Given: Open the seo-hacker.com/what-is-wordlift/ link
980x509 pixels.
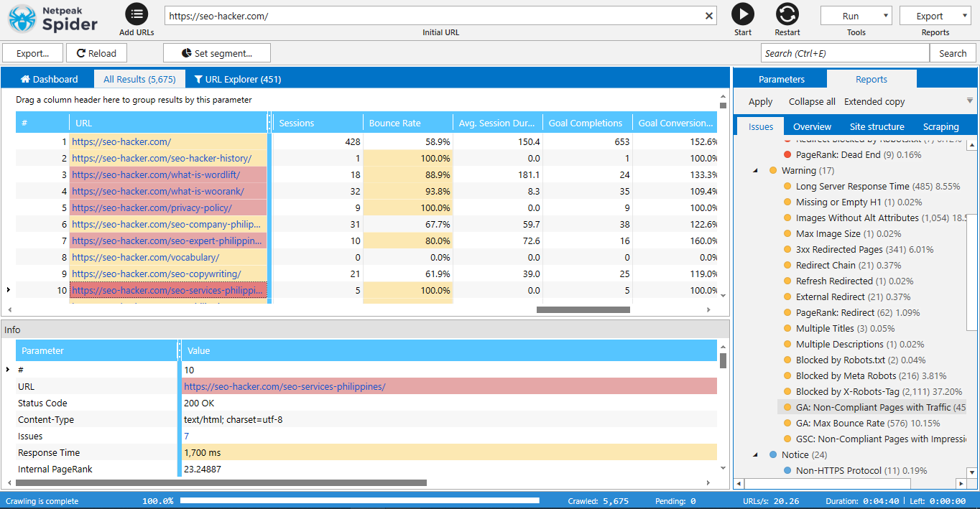Looking at the screenshot, I should pos(156,174).
